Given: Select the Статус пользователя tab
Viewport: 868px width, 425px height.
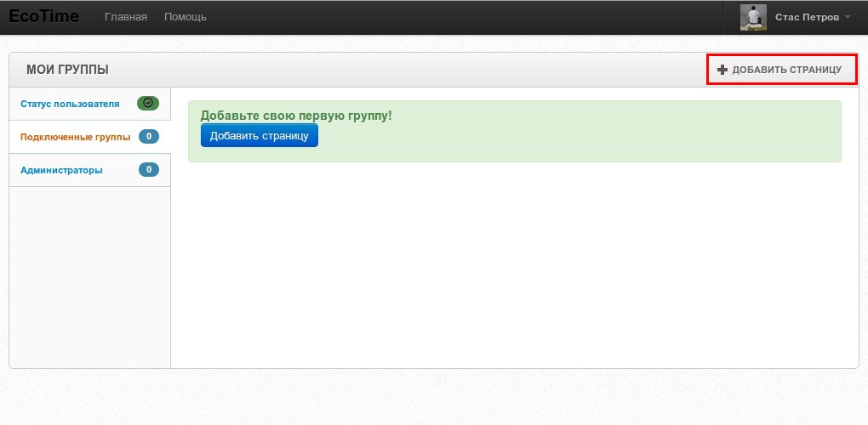Looking at the screenshot, I should (70, 104).
